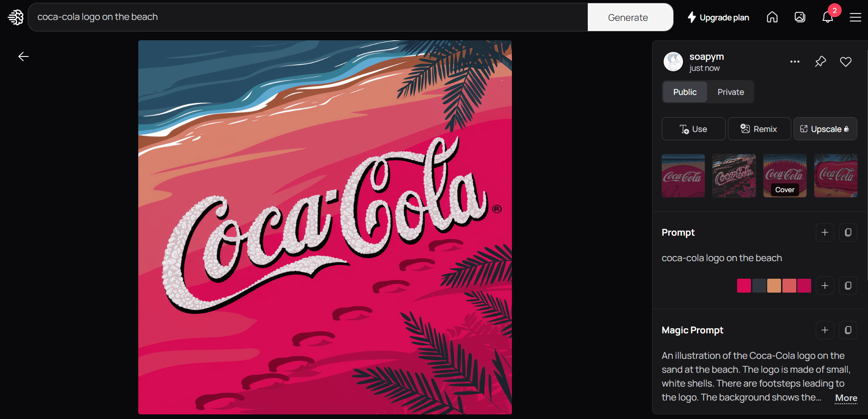Screen dimensions: 868x419
Task: Click the main generated Coca-Cola image
Action: coord(325,227)
